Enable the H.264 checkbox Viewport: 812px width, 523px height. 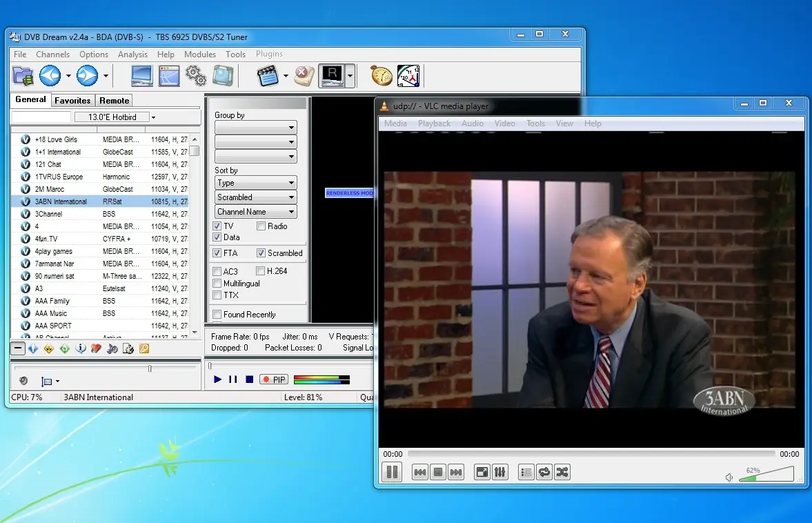[x=261, y=271]
